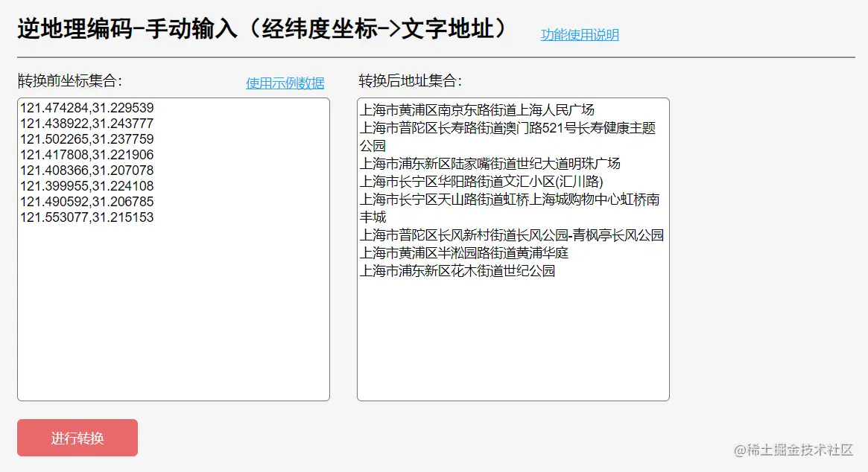Open the 功能使用说明 link

click(x=579, y=35)
